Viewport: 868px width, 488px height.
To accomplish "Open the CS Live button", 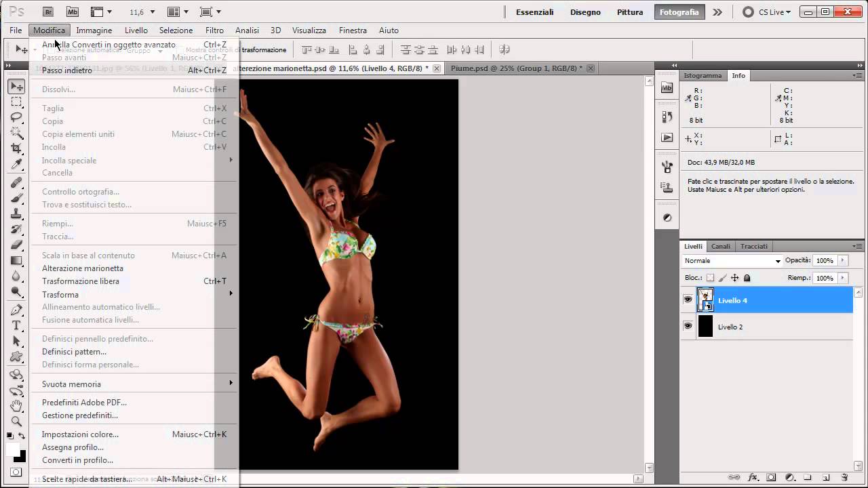I will pyautogui.click(x=767, y=12).
